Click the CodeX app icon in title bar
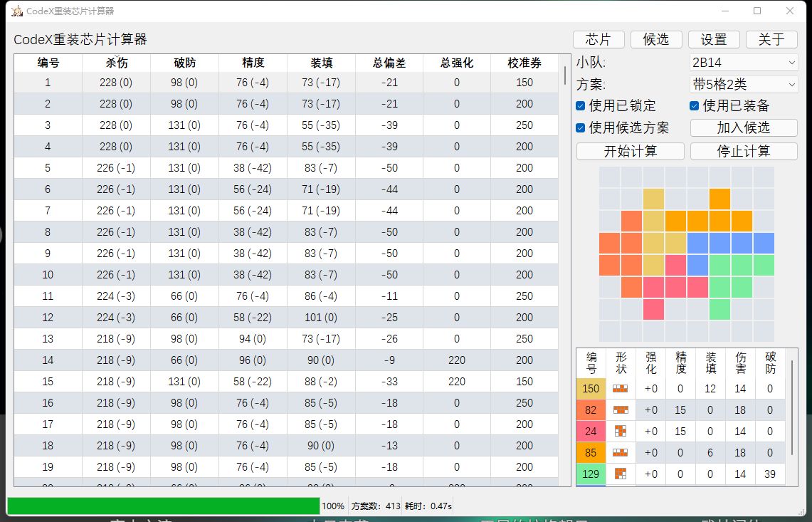Image resolution: width=812 pixels, height=522 pixels. [17, 11]
